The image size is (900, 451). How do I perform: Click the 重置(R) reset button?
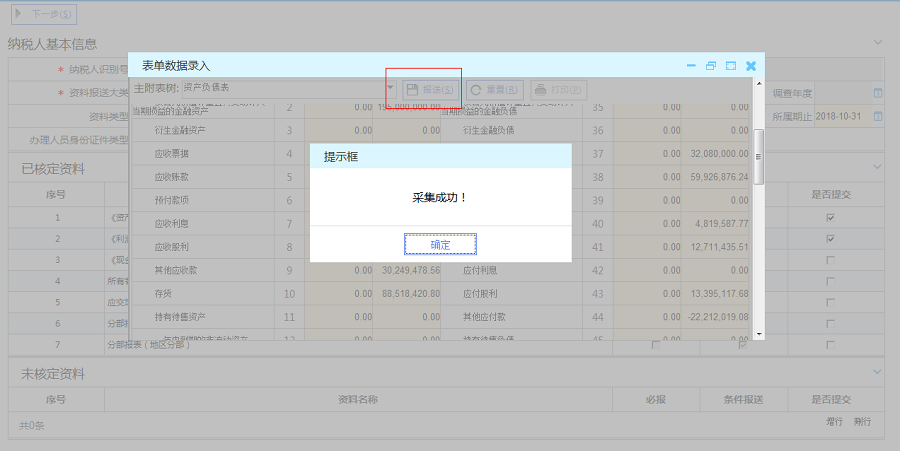pos(495,90)
